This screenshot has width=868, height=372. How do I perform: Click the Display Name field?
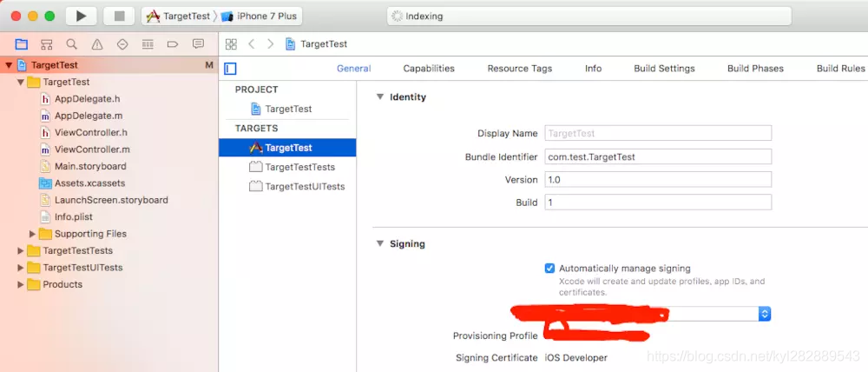(658, 133)
